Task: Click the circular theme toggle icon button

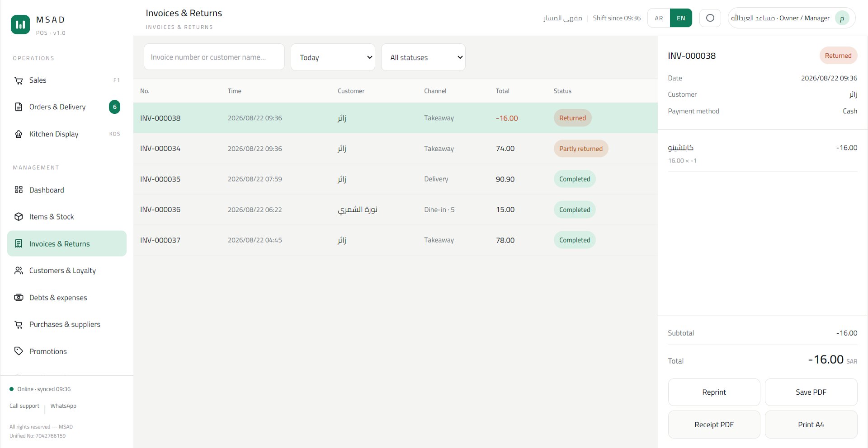Action: [x=710, y=18]
